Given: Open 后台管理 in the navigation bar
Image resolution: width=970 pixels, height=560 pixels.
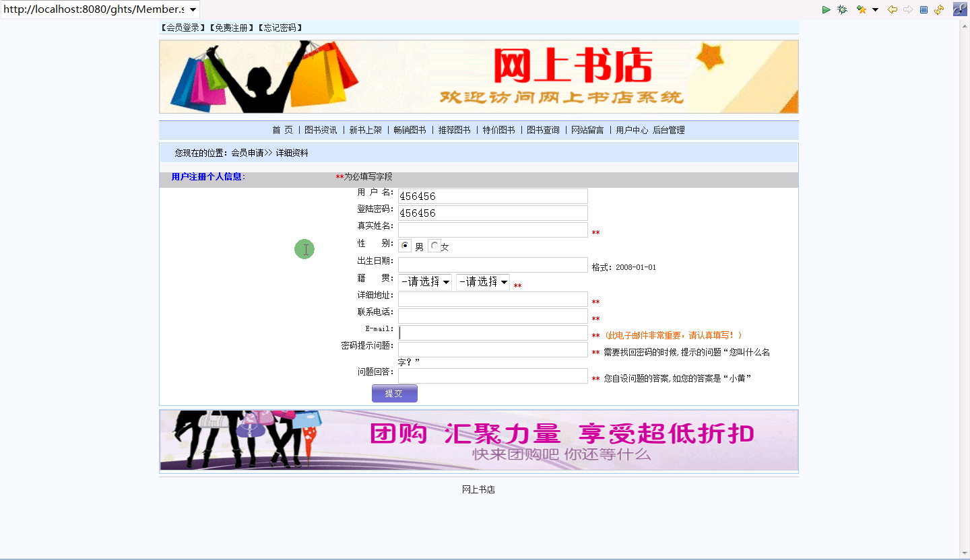Looking at the screenshot, I should pos(668,130).
